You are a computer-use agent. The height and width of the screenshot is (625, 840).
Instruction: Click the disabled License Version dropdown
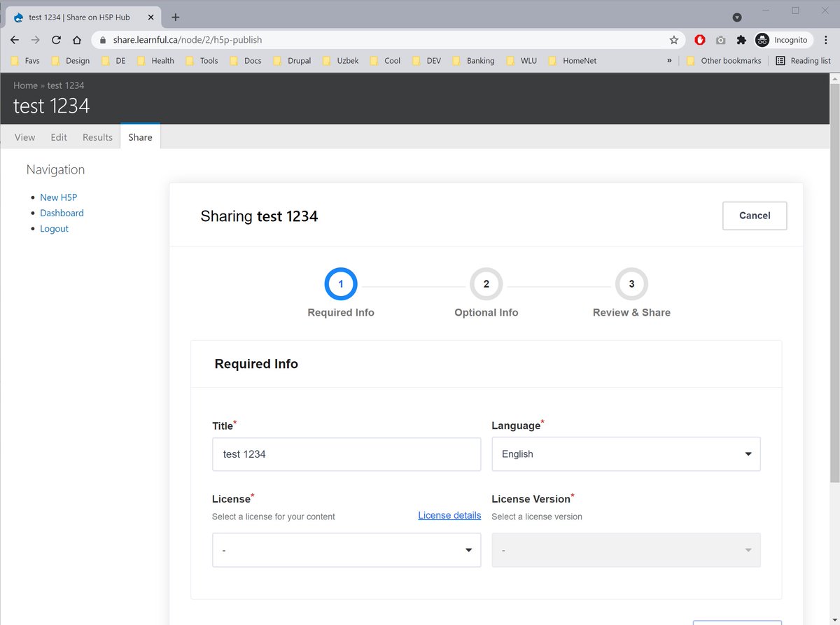tap(626, 550)
